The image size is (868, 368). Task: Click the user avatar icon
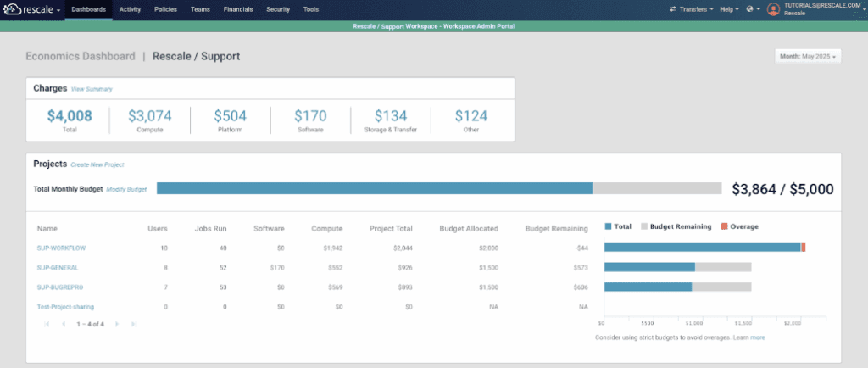pos(773,9)
